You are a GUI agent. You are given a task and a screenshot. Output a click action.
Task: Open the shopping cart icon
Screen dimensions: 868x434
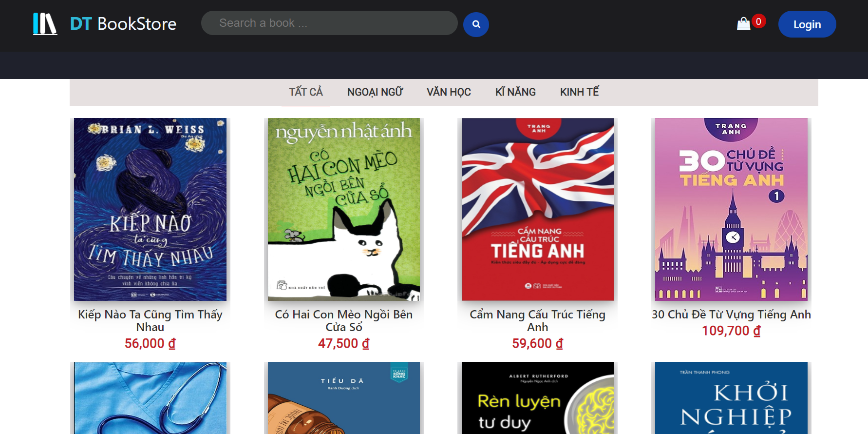point(743,24)
